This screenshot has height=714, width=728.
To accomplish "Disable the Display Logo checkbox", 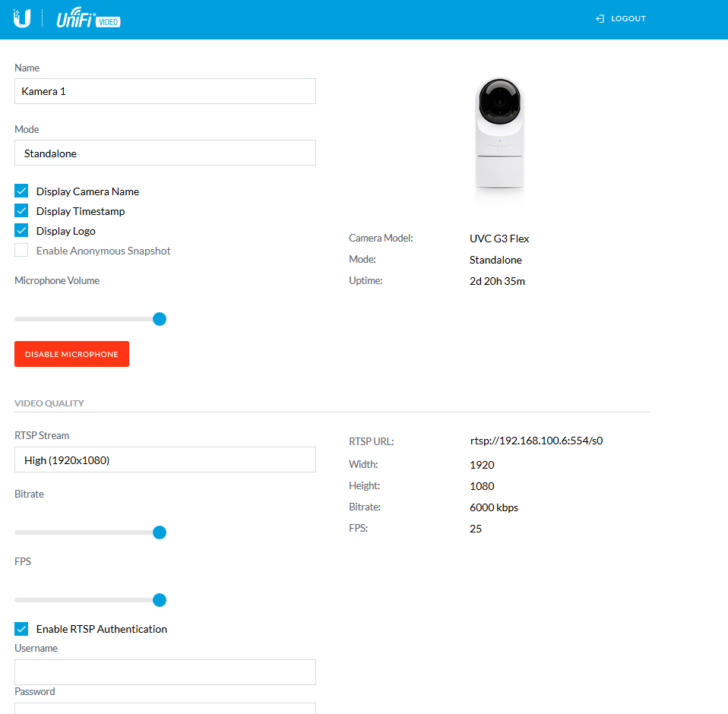I will pos(21,231).
